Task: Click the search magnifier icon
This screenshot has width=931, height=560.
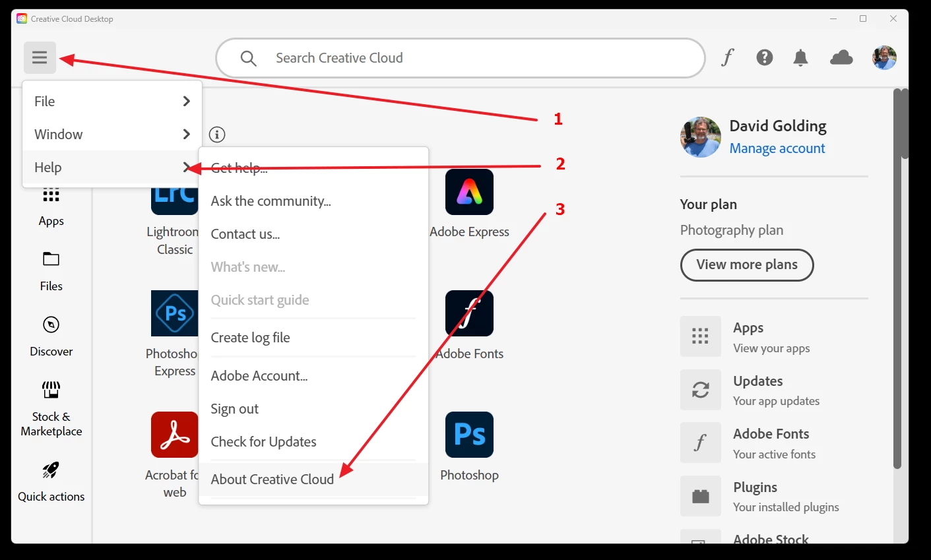Action: tap(248, 58)
